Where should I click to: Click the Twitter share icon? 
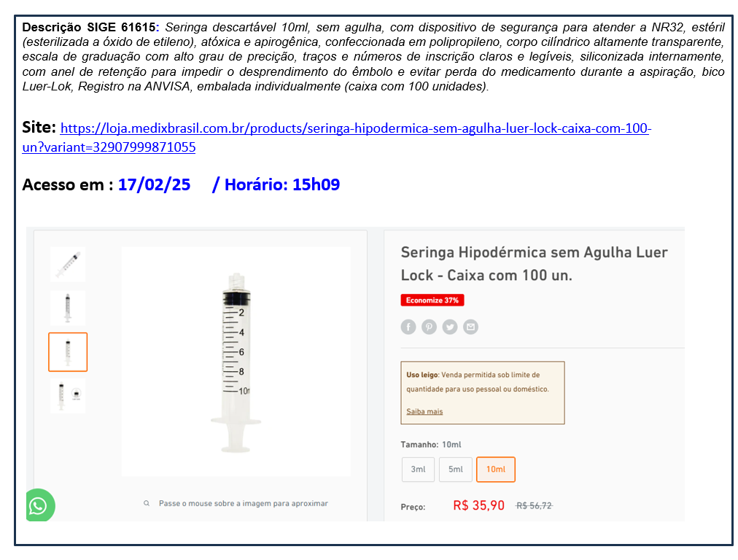[449, 327]
